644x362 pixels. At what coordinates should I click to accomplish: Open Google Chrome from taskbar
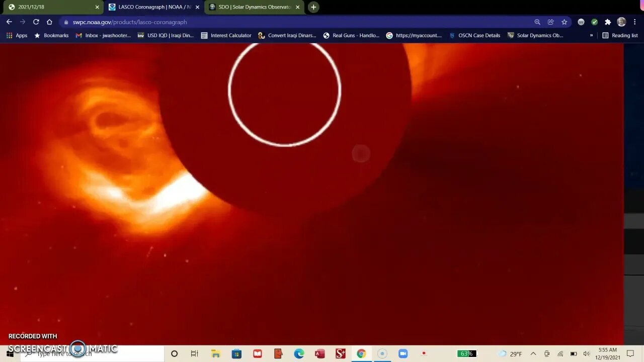(361, 353)
